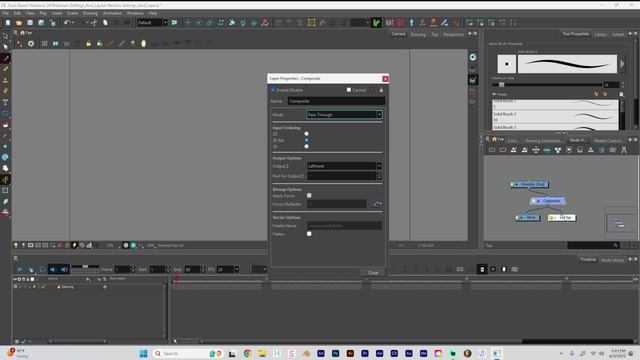Image resolution: width=640 pixels, height=360 pixels.
Task: Collapse the Presets section triangle
Action: (494, 94)
